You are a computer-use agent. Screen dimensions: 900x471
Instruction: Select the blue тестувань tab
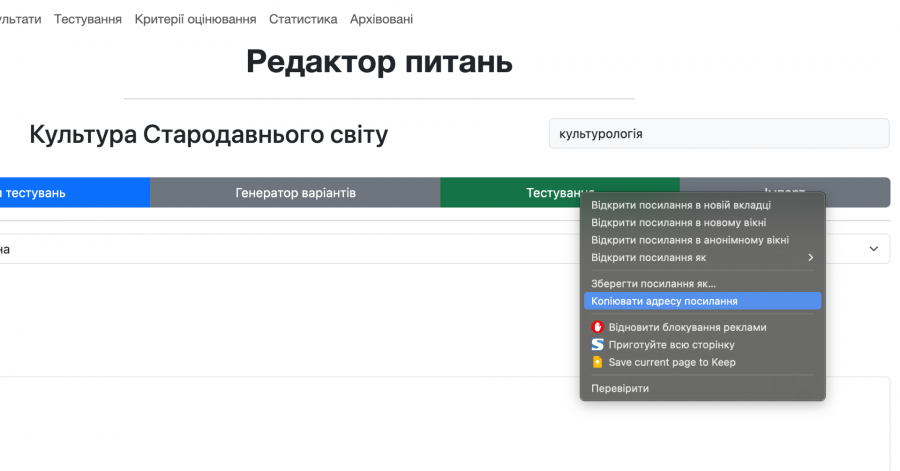[x=75, y=193]
